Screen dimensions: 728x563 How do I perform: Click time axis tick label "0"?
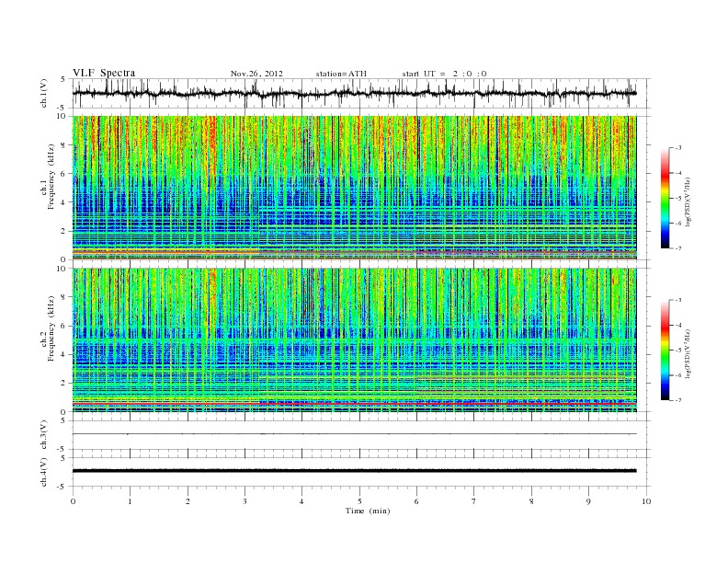point(73,501)
